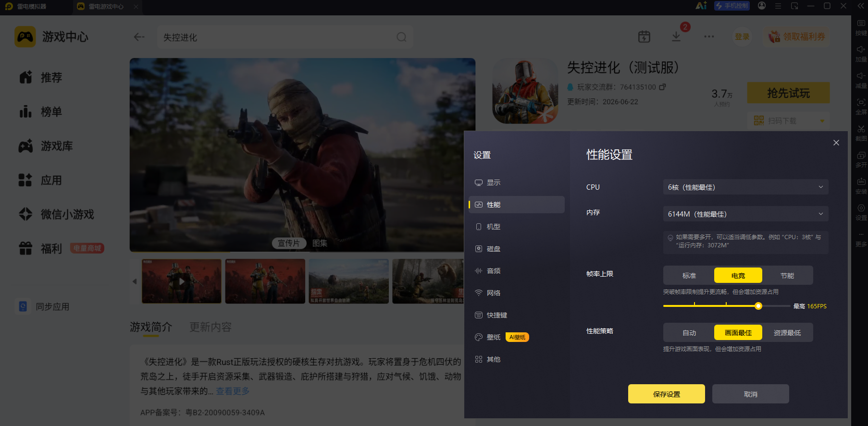Select 画面最佳 performance strategy
Image resolution: width=868 pixels, height=426 pixels.
[x=738, y=332]
